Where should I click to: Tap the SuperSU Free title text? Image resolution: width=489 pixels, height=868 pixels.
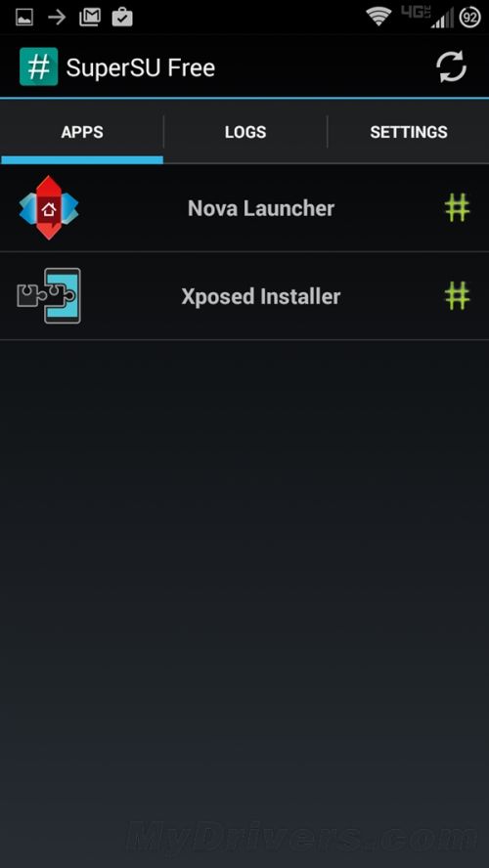pos(141,67)
